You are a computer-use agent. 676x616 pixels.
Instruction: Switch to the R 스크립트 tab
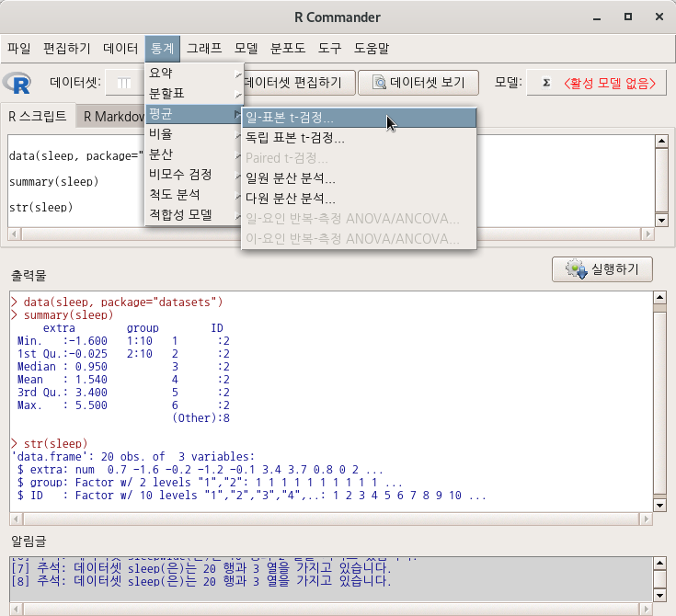pos(38,117)
